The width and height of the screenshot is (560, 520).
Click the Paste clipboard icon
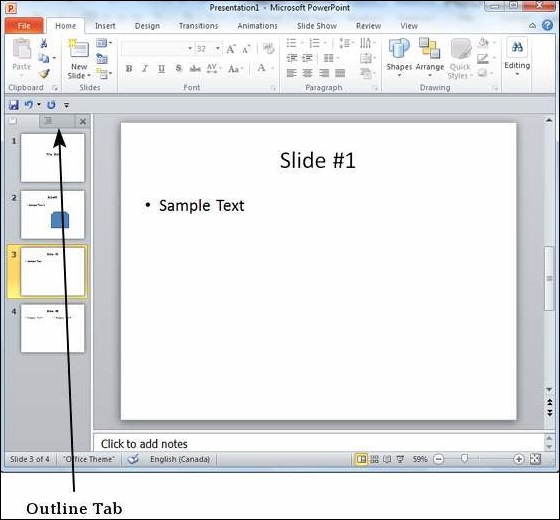point(22,48)
